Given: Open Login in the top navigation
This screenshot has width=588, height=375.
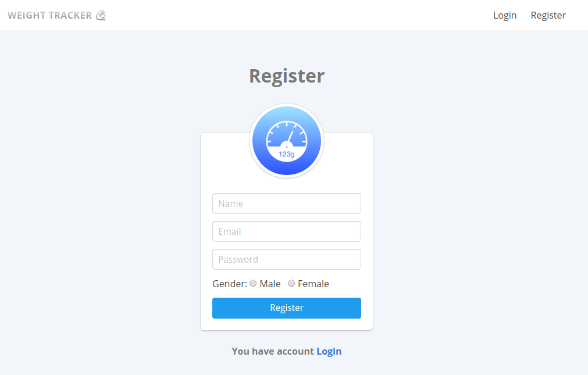Looking at the screenshot, I should pos(505,15).
